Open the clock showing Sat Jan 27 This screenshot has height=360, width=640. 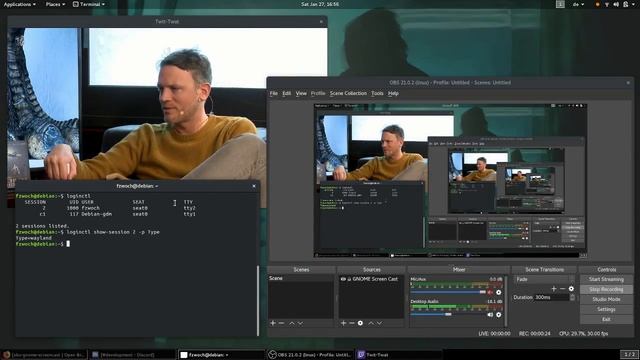pyautogui.click(x=320, y=4)
